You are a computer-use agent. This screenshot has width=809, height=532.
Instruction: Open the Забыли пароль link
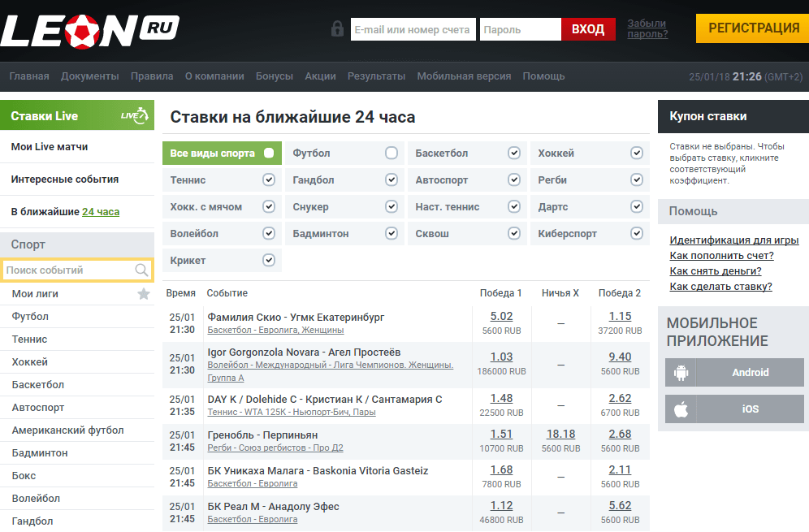647,28
